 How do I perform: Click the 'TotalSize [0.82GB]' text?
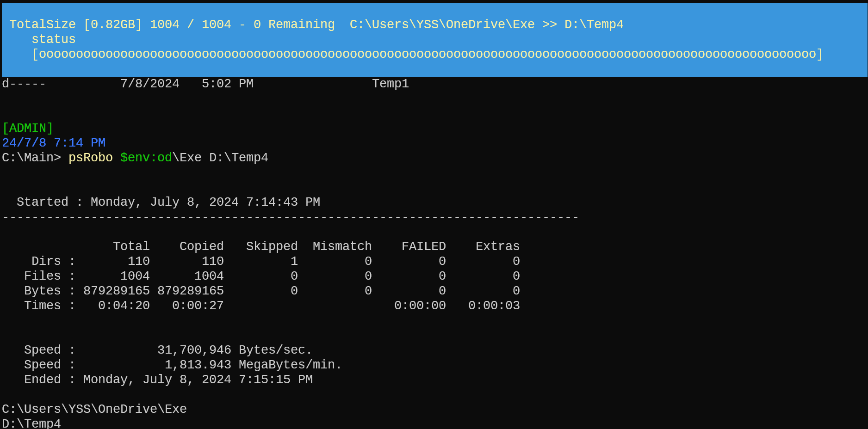[x=76, y=25]
